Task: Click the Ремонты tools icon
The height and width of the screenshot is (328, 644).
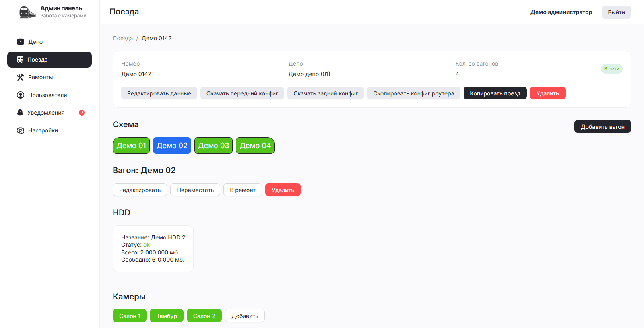Action: click(21, 77)
